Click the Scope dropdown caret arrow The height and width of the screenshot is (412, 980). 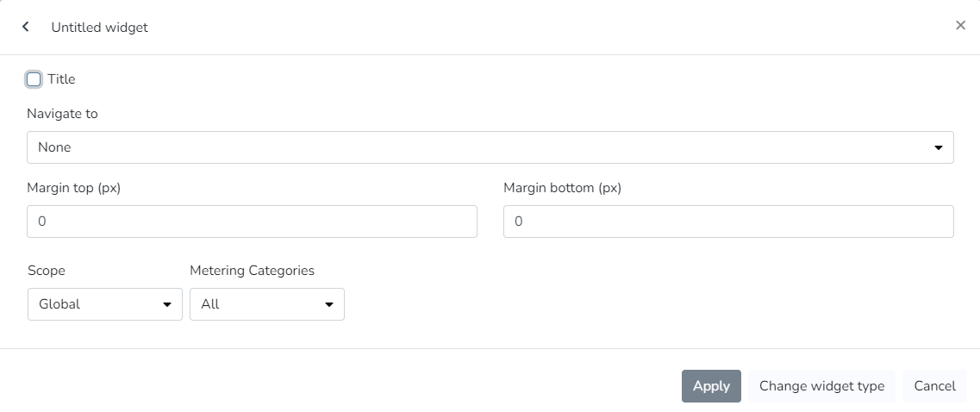point(167,304)
